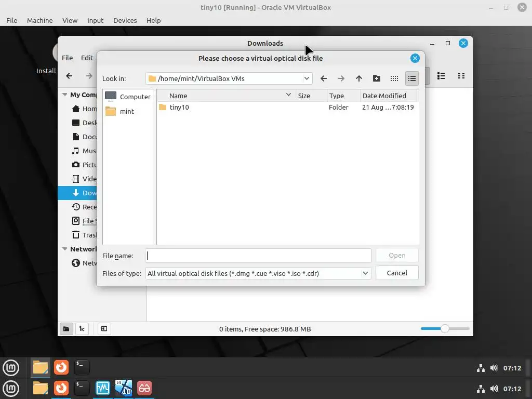Go back in Downloads file manager
Screen dimensions: 532x399
(x=69, y=76)
